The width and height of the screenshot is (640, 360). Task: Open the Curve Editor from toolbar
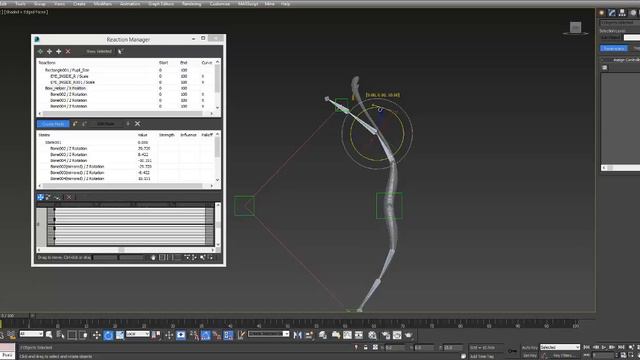(347, 335)
